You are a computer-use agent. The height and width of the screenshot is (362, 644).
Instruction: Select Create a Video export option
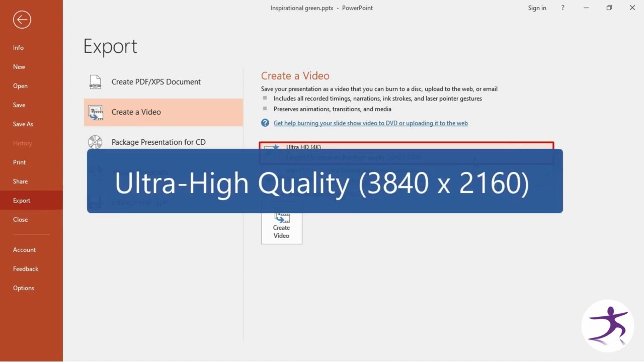163,112
